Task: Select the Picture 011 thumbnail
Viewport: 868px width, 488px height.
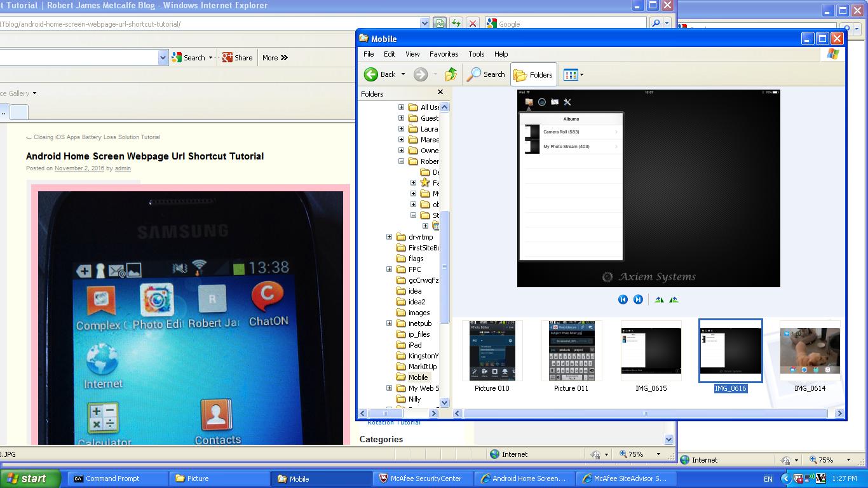Action: click(x=571, y=351)
